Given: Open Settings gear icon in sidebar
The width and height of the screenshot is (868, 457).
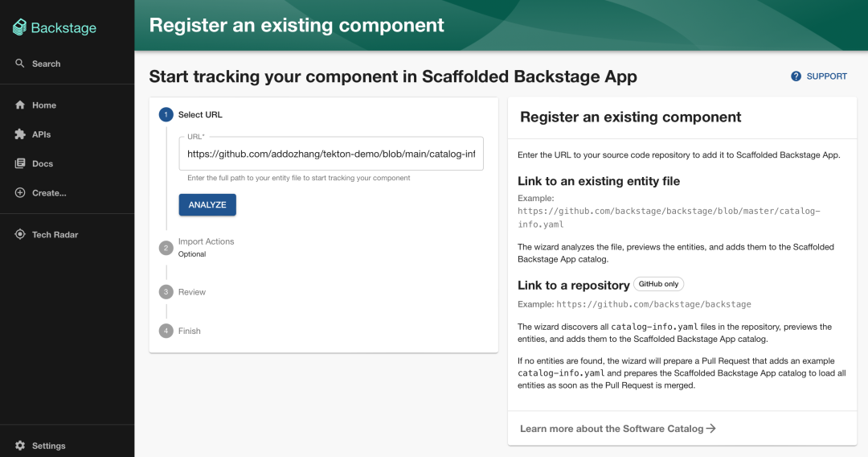Looking at the screenshot, I should (x=20, y=446).
